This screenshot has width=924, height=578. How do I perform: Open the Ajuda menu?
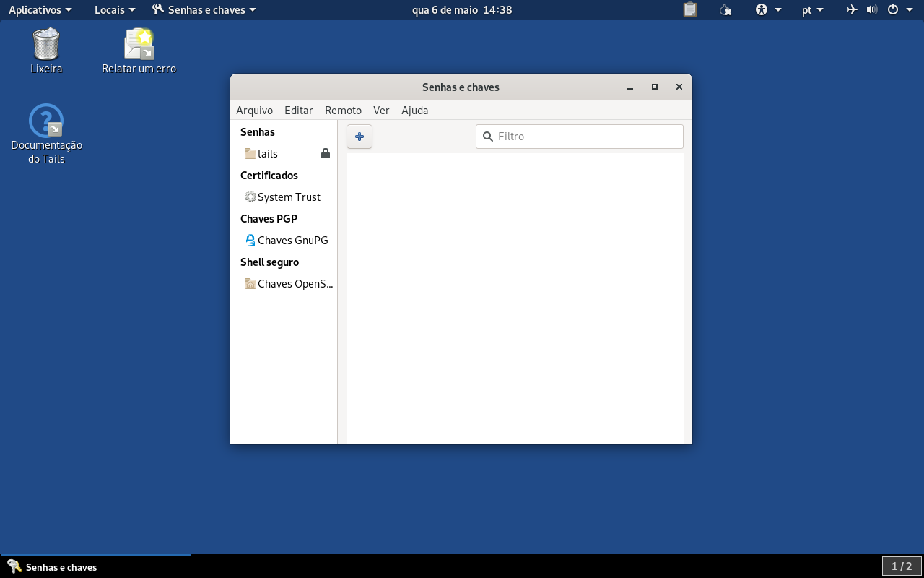click(x=415, y=111)
